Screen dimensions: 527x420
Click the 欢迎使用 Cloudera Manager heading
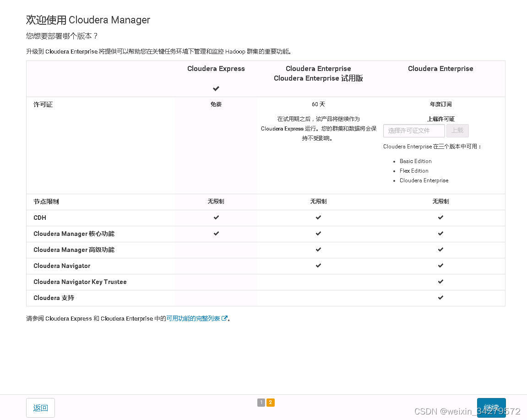[88, 20]
